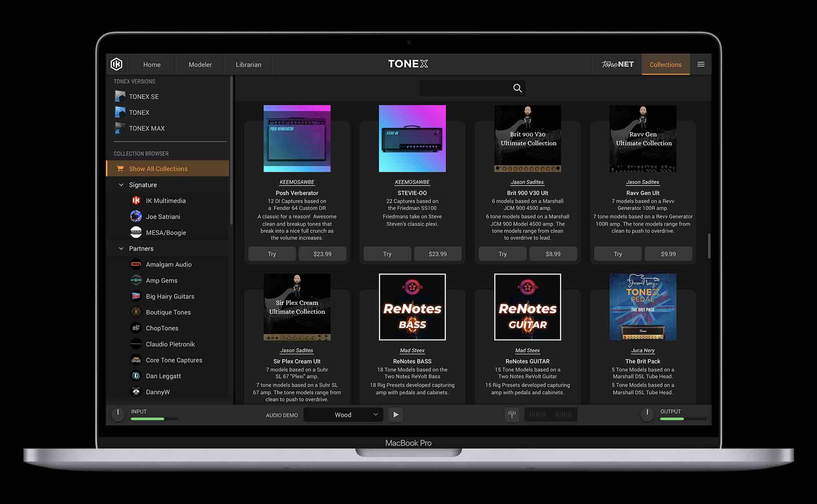This screenshot has height=504, width=817.
Task: Select the TONEX SE version icon
Action: (x=120, y=96)
